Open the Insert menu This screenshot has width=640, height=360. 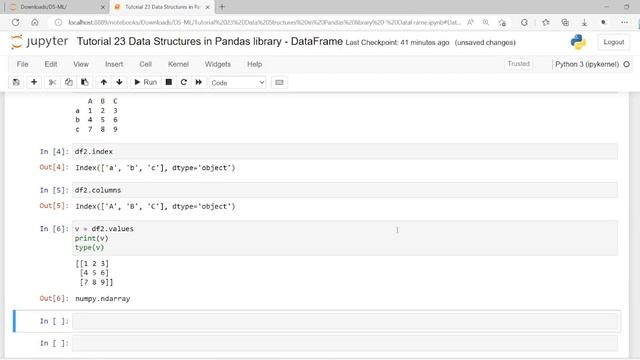click(x=114, y=64)
